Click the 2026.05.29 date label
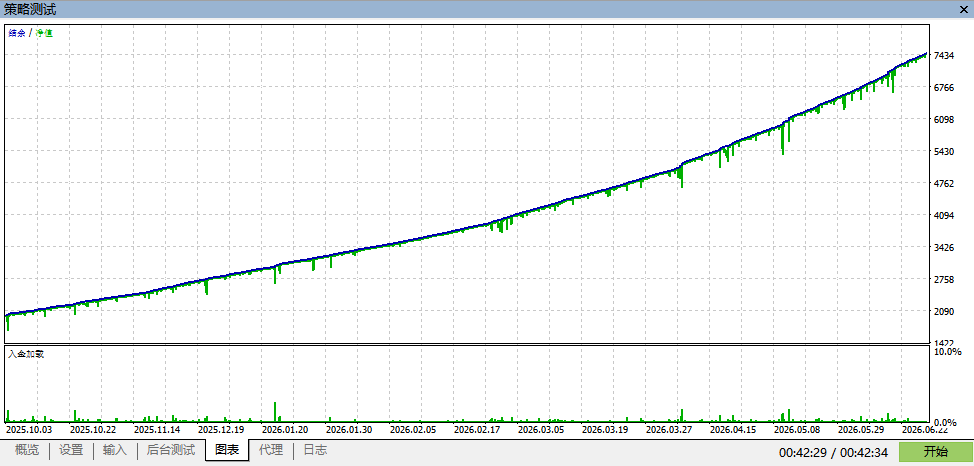The image size is (974, 466). tap(861, 429)
